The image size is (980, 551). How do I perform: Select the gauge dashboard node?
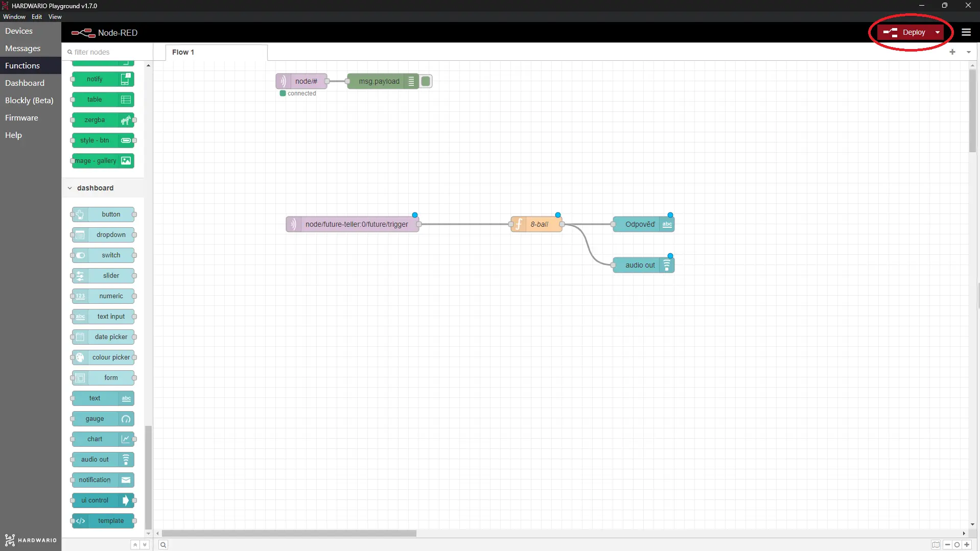103,419
